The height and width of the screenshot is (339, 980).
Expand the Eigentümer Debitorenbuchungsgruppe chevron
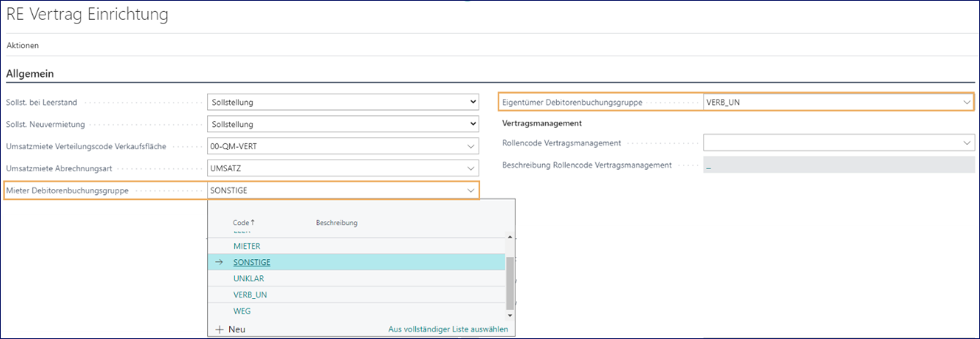[x=967, y=103]
